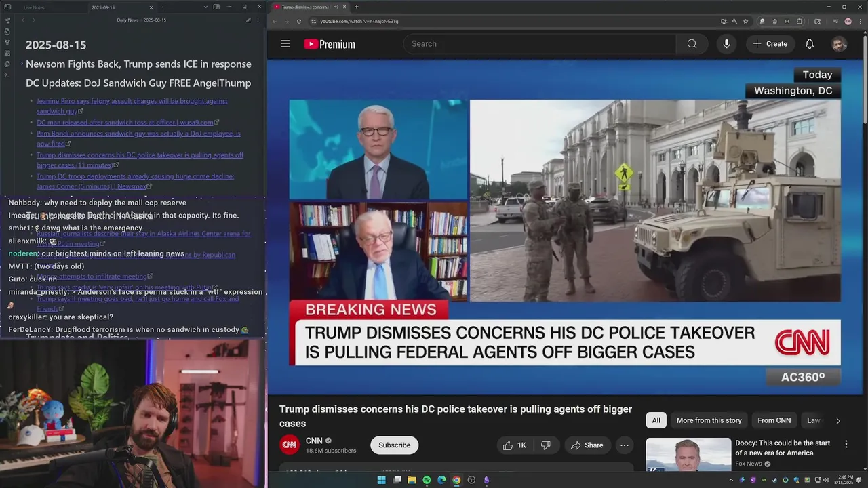868x488 pixels.
Task: Click the site info icon in address bar
Action: pos(313,21)
